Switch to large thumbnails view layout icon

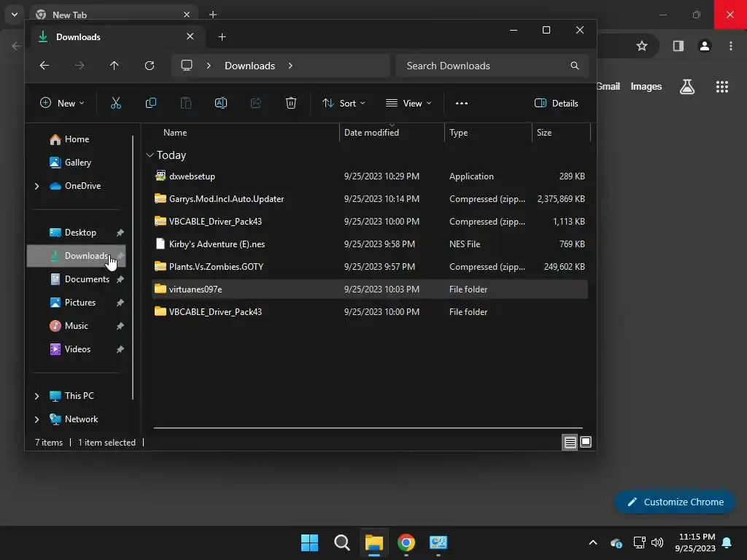pos(586,443)
